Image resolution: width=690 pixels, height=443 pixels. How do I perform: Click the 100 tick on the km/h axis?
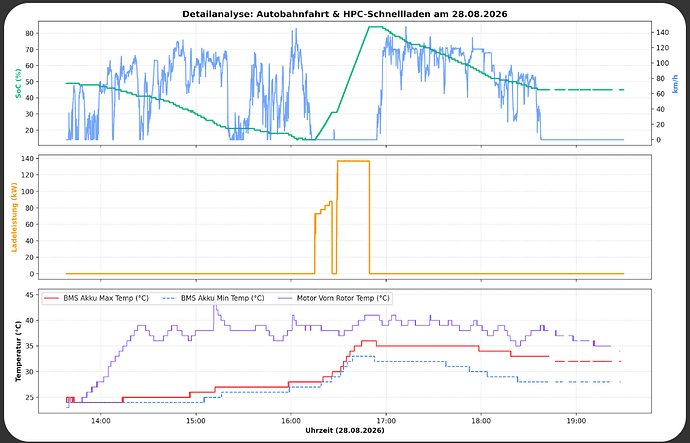tap(661, 63)
